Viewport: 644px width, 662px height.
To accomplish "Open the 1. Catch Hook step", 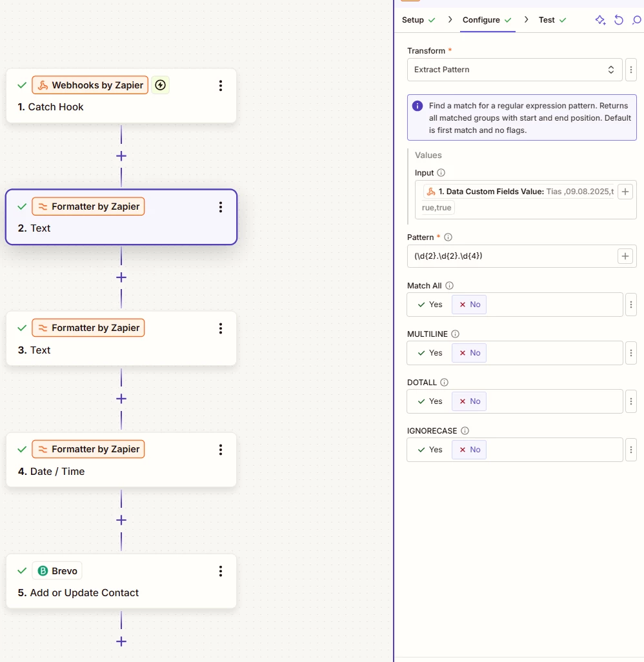I will coord(121,96).
